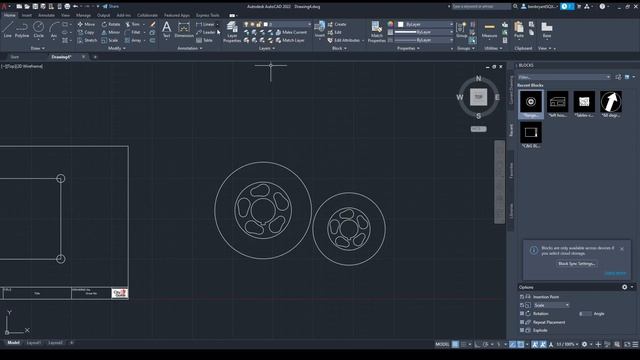Click the TOP face of ViewCube
Screen dimensions: 640x360
(478, 97)
